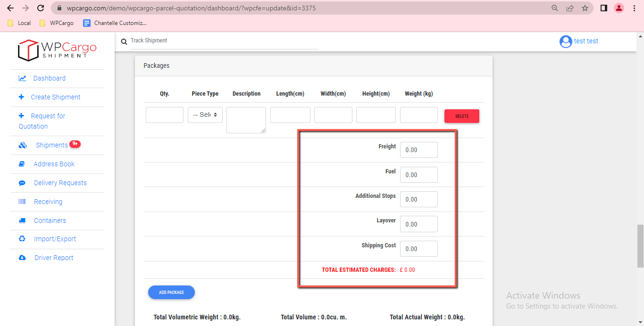Click the Dashboard chart icon
The image size is (644, 326).
(22, 78)
